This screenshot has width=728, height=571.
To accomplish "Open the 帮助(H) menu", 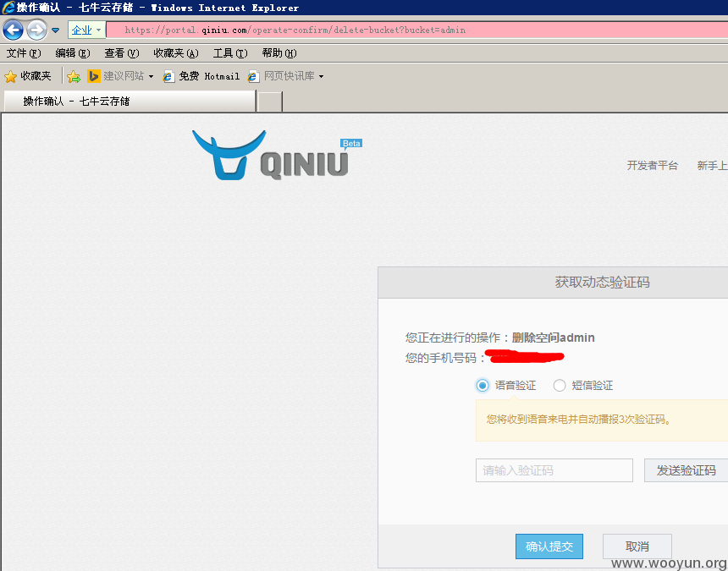I will [279, 53].
